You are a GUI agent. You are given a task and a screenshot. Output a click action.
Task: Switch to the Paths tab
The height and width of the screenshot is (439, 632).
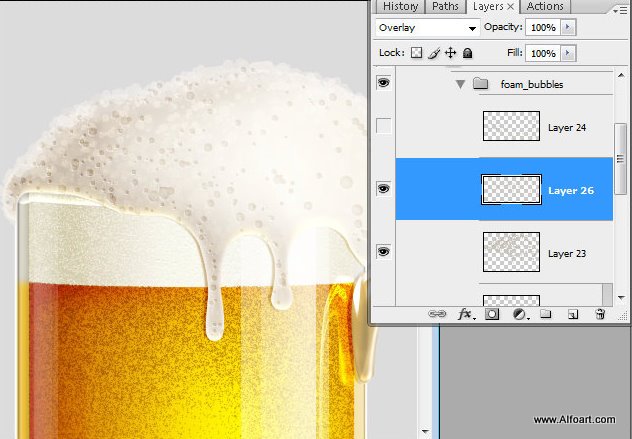click(x=445, y=6)
